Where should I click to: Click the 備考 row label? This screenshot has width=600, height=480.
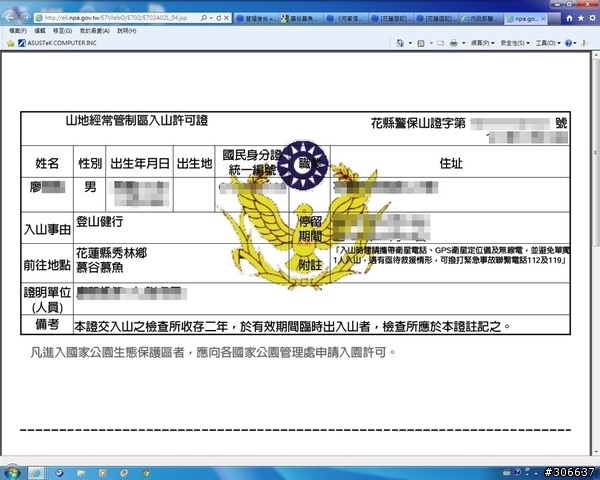tap(47, 324)
